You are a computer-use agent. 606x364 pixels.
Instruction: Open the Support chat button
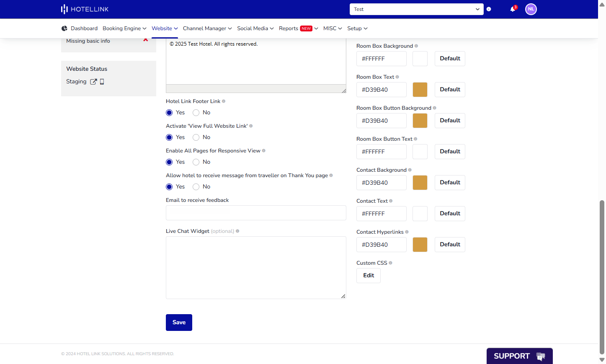point(520,356)
